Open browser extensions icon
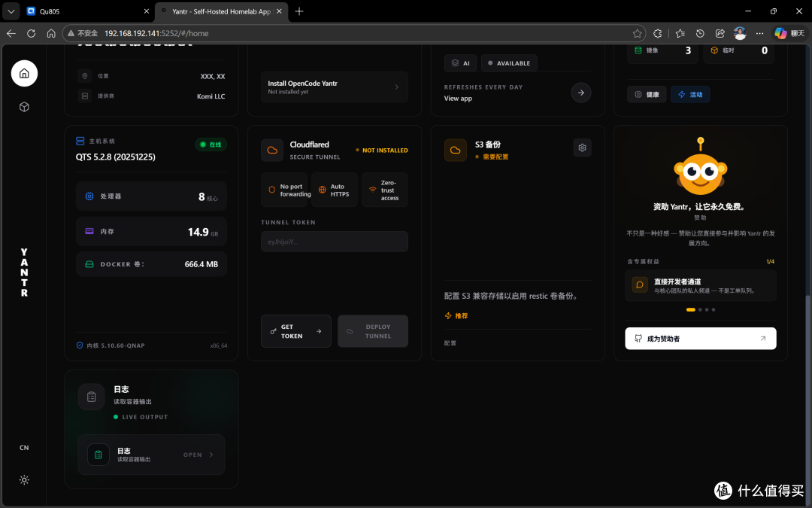The width and height of the screenshot is (812, 508). click(x=658, y=33)
